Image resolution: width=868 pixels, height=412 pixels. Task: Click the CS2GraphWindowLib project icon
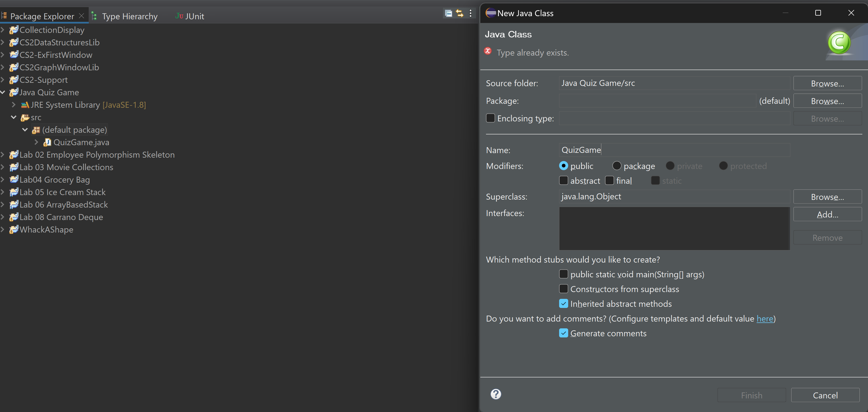click(14, 67)
